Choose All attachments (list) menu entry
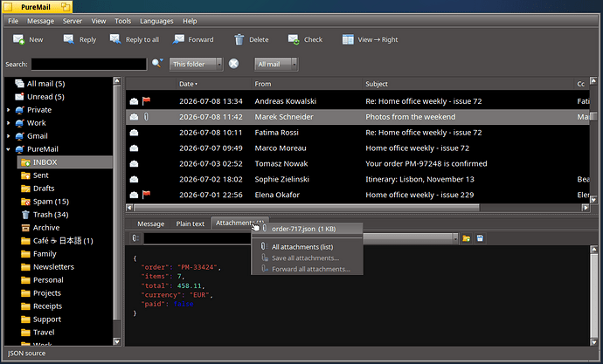Screen dimensions: 603x364 pos(307,247)
